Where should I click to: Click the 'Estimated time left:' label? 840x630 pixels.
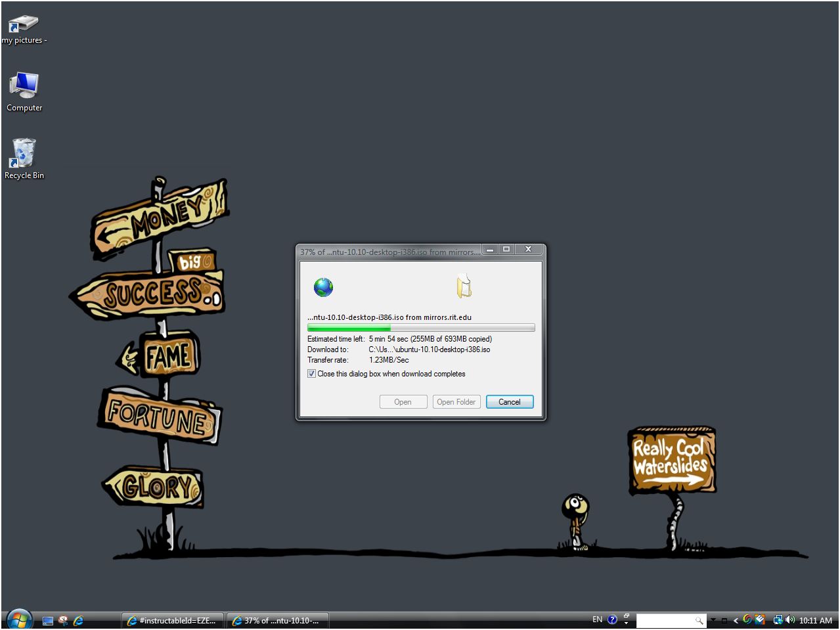tap(336, 339)
